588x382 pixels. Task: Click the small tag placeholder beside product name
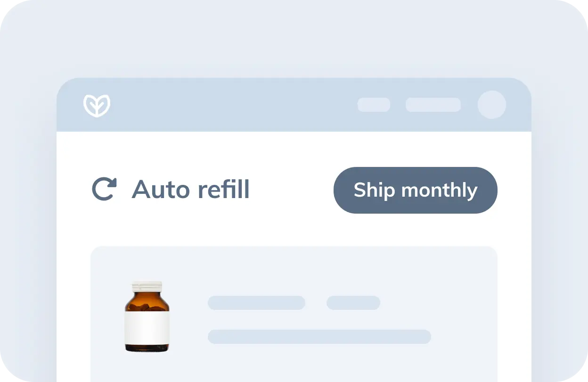click(x=353, y=303)
